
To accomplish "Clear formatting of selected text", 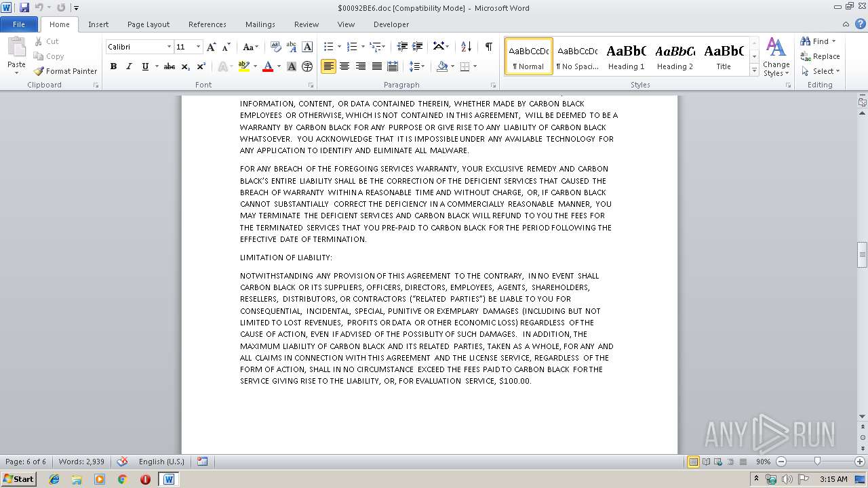I will tap(275, 47).
